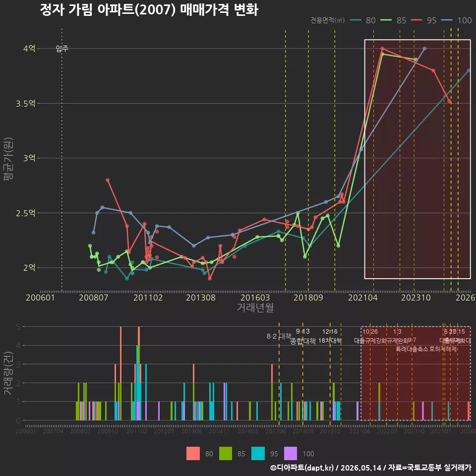
Task: Click the chart title 정자 가림 아파트(2007) 매매가격 변화
Action: 149,10
